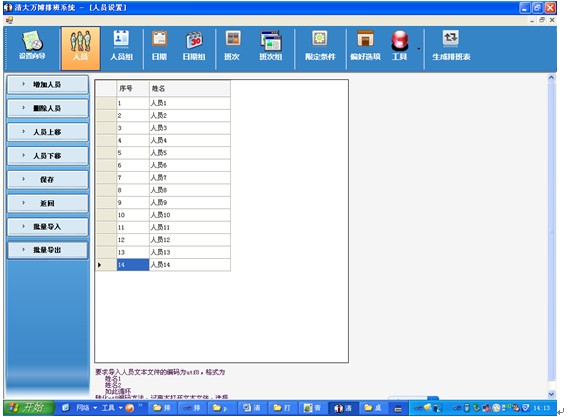The width and height of the screenshot is (568, 417).
Task: Click the red 工具 tools icon
Action: click(x=400, y=46)
